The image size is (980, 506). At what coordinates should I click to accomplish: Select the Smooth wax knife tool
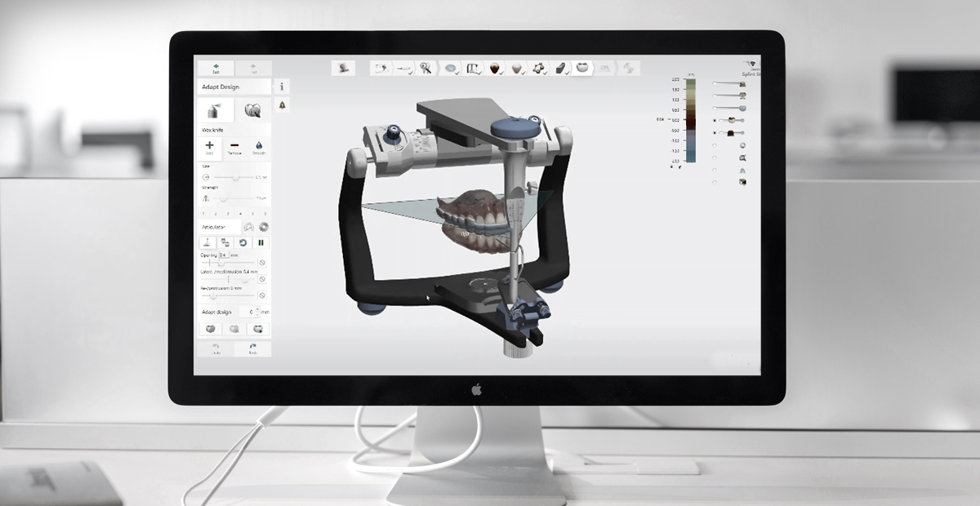258,148
